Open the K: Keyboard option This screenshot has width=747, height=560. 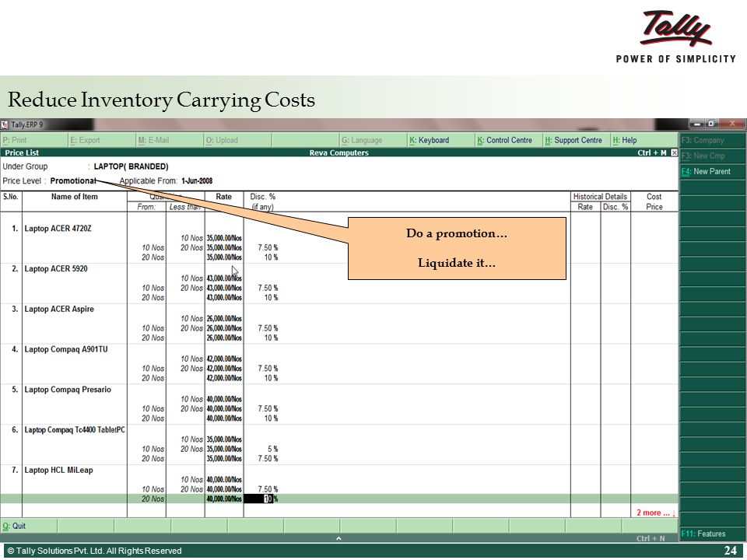pyautogui.click(x=440, y=140)
